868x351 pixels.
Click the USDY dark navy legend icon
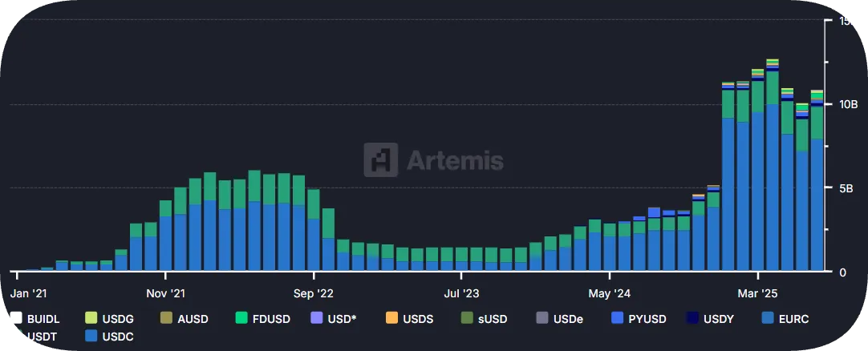[x=692, y=318]
